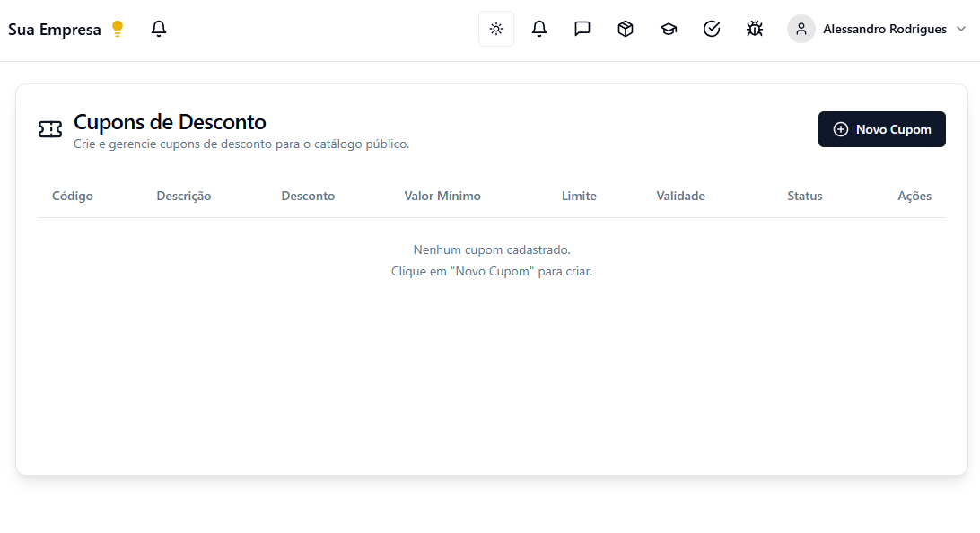The width and height of the screenshot is (980, 533).
Task: Open the notifications bell in the toolbar
Action: coord(538,28)
